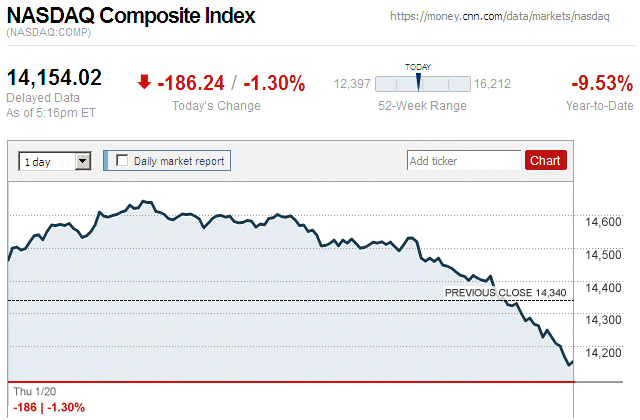The image size is (640, 420).
Task: Click the NASDAQ Composite Index title
Action: click(x=131, y=17)
